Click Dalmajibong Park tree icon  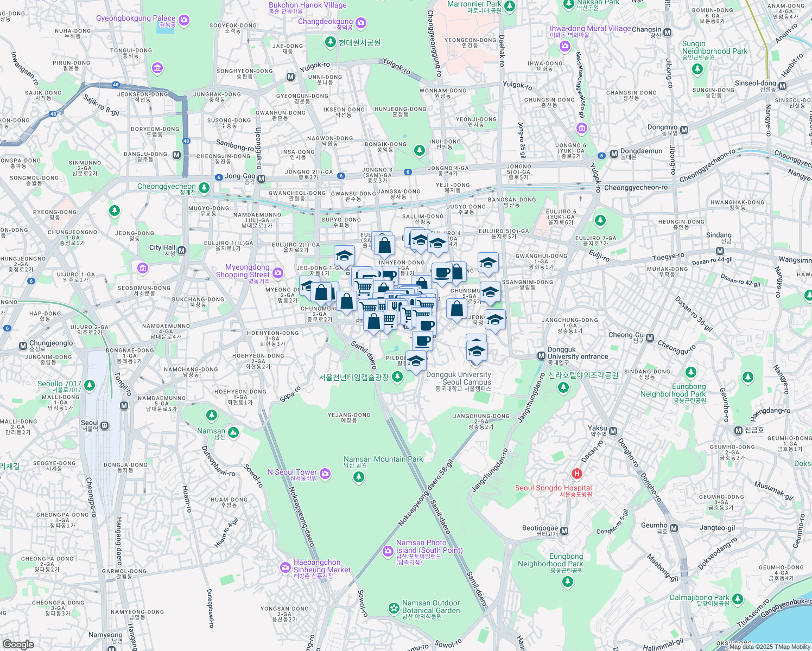click(x=737, y=599)
